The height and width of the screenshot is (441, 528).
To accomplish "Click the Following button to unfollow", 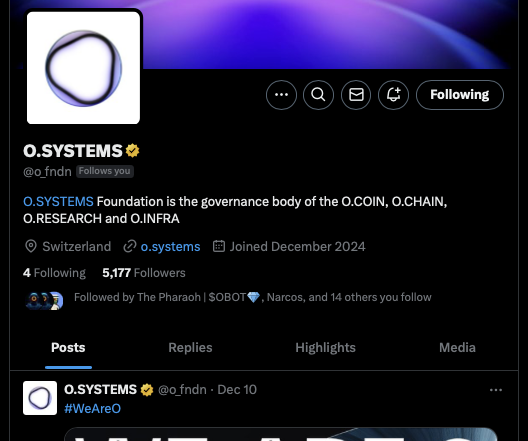I will (460, 95).
